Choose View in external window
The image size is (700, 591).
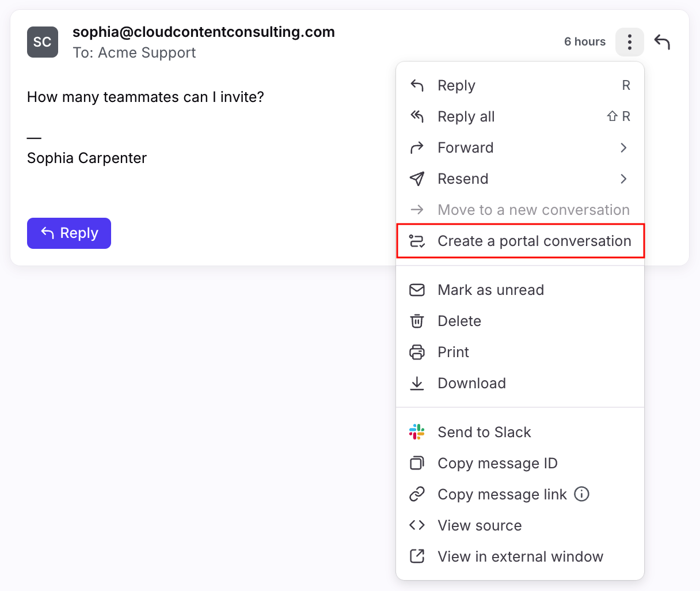pyautogui.click(x=520, y=556)
